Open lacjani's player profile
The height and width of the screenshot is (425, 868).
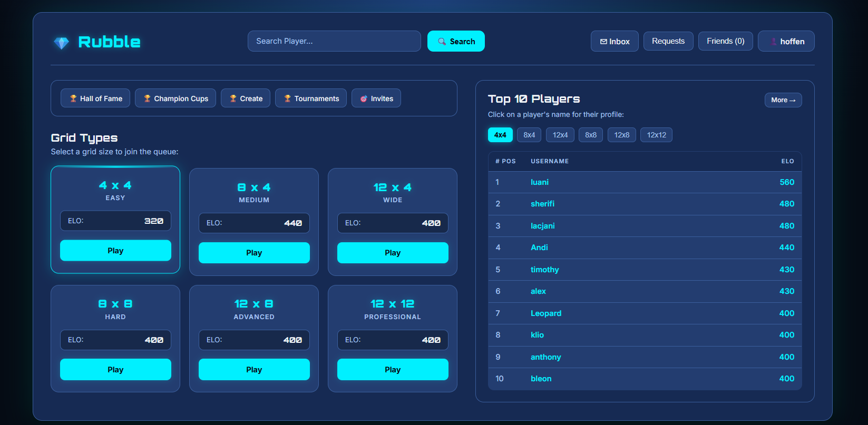pyautogui.click(x=543, y=226)
